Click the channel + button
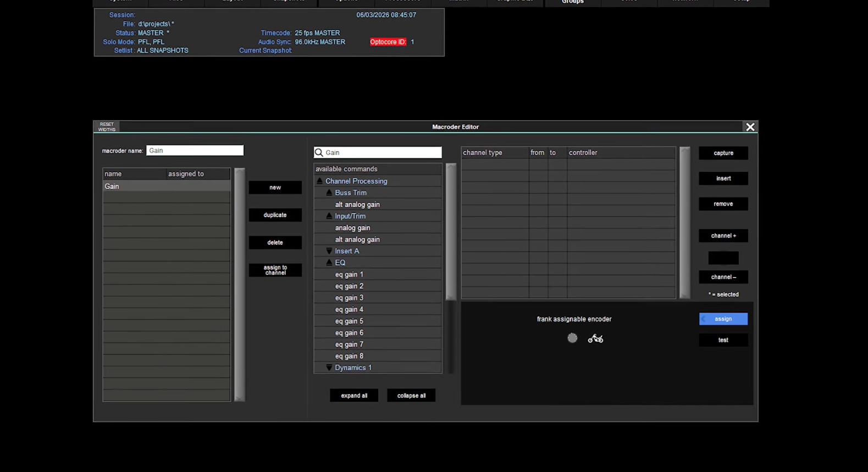The width and height of the screenshot is (868, 472). [x=723, y=236]
